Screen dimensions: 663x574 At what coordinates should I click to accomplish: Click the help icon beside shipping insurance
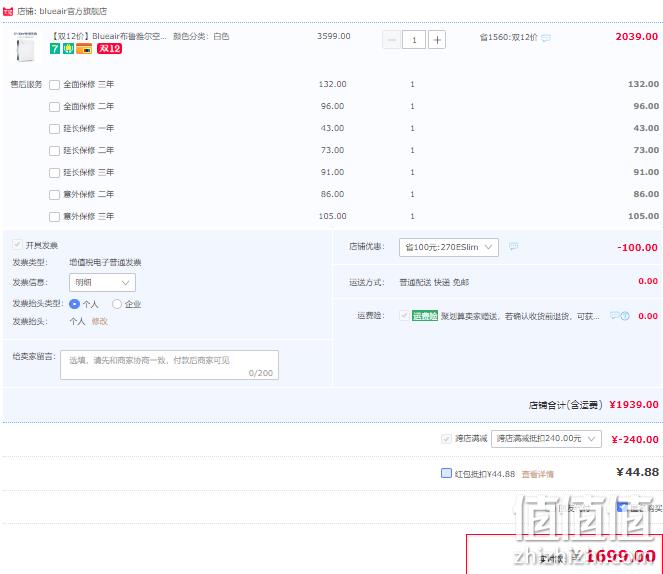[625, 316]
